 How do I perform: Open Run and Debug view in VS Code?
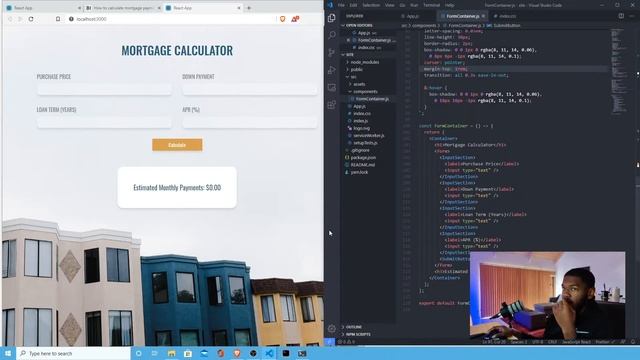(x=332, y=70)
